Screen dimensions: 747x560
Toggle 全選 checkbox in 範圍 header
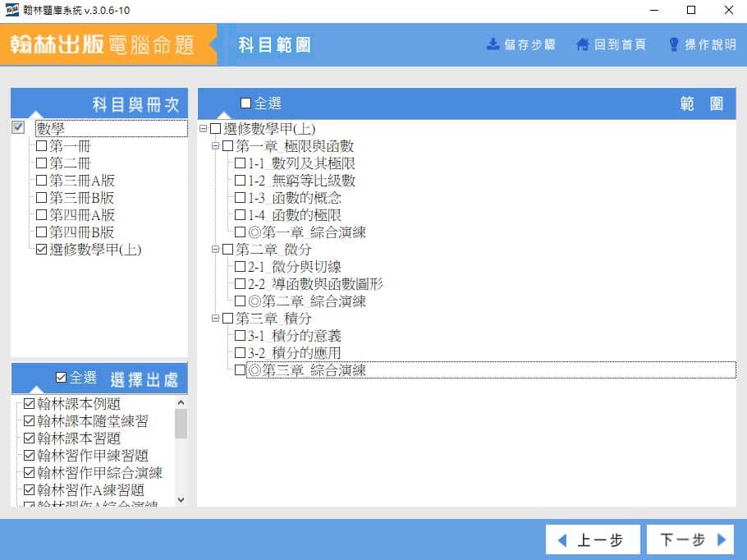[x=245, y=103]
